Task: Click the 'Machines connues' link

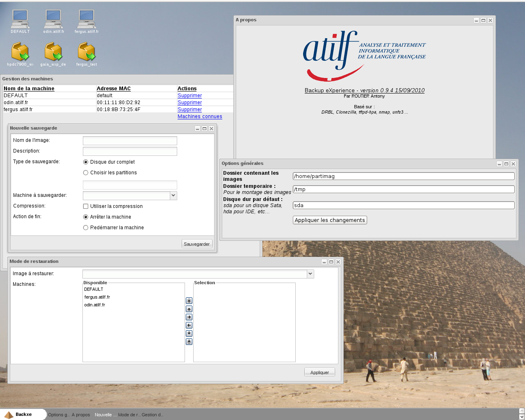Action: point(200,116)
